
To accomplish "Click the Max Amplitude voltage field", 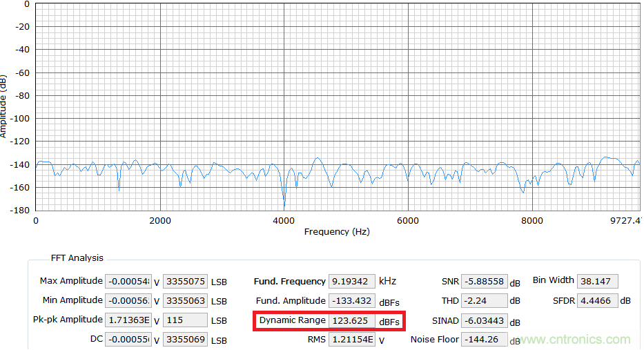I will tap(128, 282).
